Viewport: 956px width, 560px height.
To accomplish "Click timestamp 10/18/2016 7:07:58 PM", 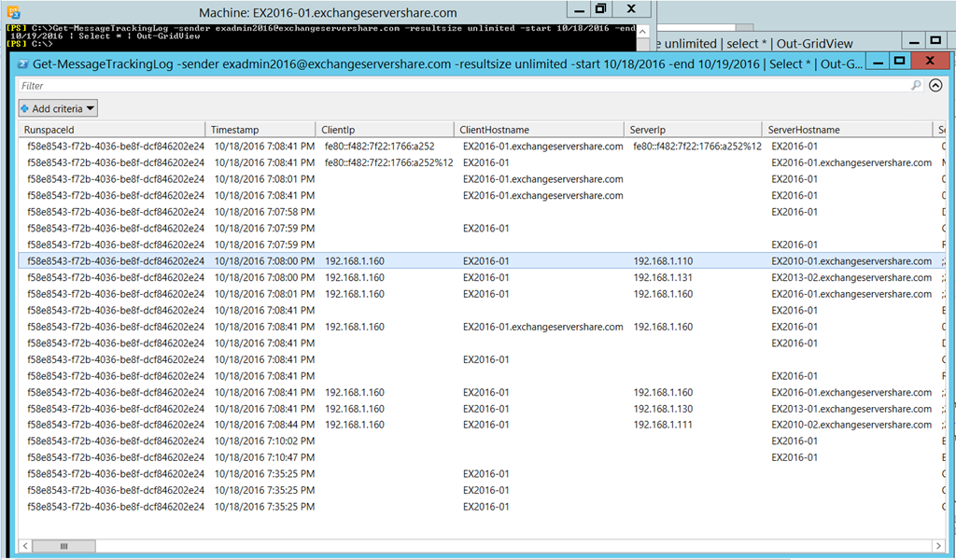I will [x=264, y=212].
